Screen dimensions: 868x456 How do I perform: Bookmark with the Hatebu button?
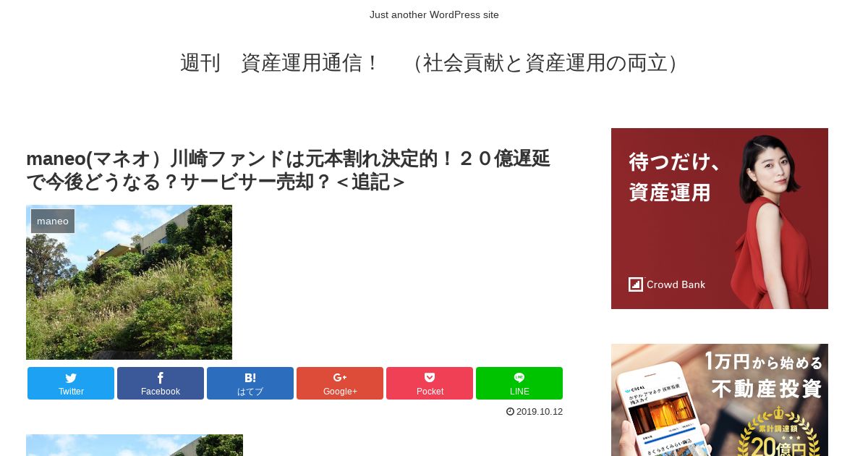(x=250, y=383)
